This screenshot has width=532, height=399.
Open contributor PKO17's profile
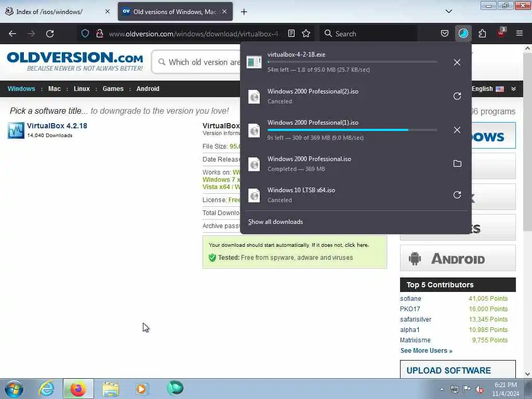410,309
